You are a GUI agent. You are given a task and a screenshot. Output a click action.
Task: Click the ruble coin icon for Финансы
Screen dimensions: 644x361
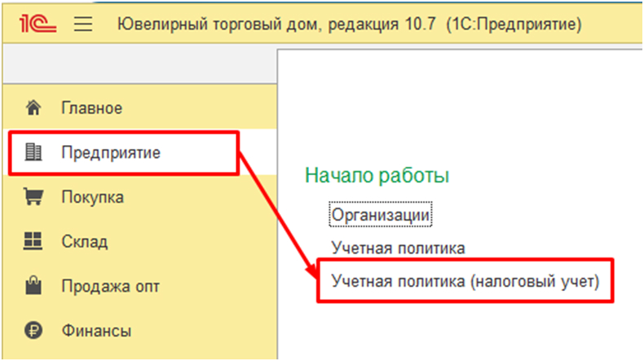(x=33, y=330)
